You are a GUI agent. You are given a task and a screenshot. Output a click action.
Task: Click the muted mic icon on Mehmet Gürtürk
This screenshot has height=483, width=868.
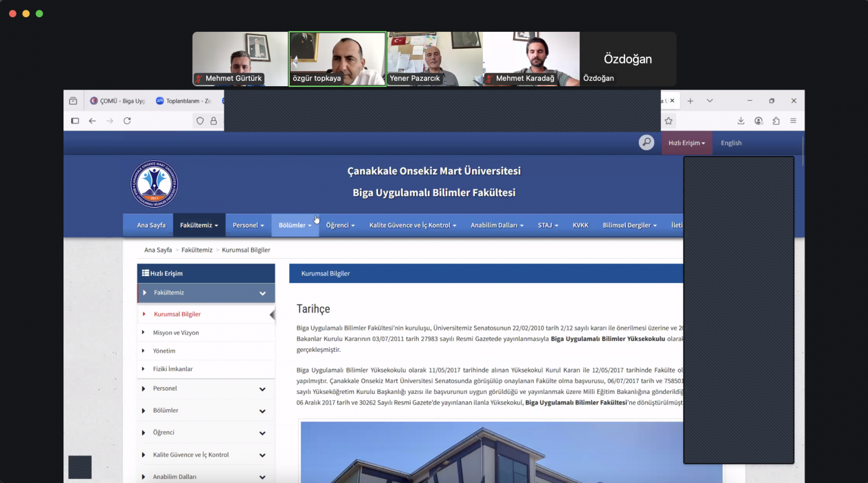(199, 79)
